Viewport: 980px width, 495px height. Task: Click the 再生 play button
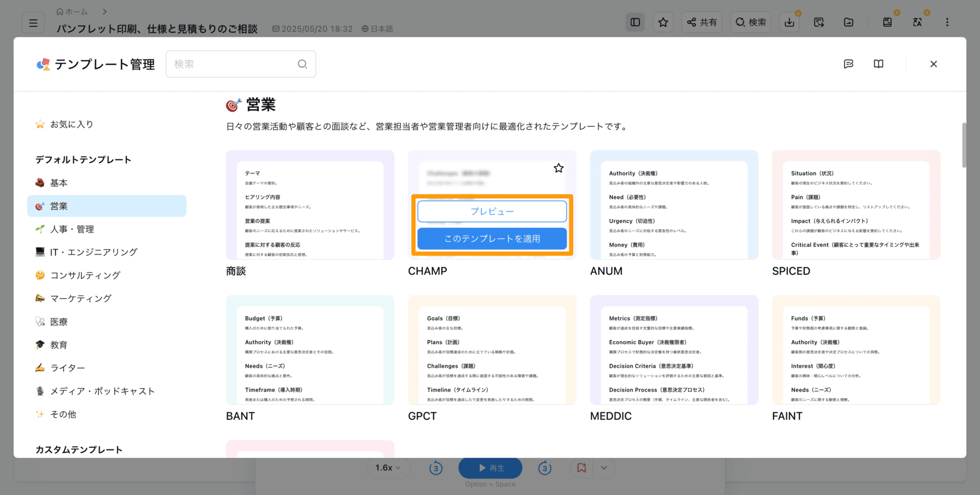490,468
